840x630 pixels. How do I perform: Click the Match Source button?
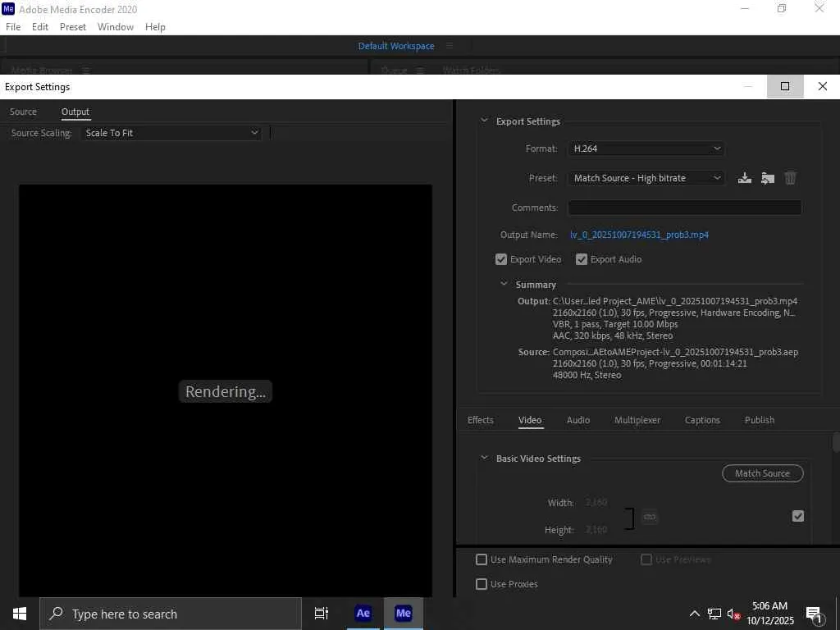pyautogui.click(x=762, y=473)
